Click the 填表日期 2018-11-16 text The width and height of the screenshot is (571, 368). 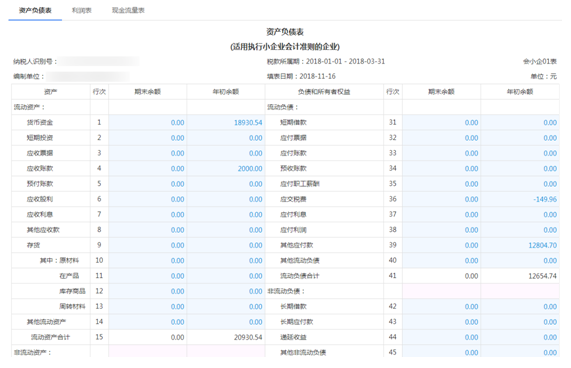[301, 76]
